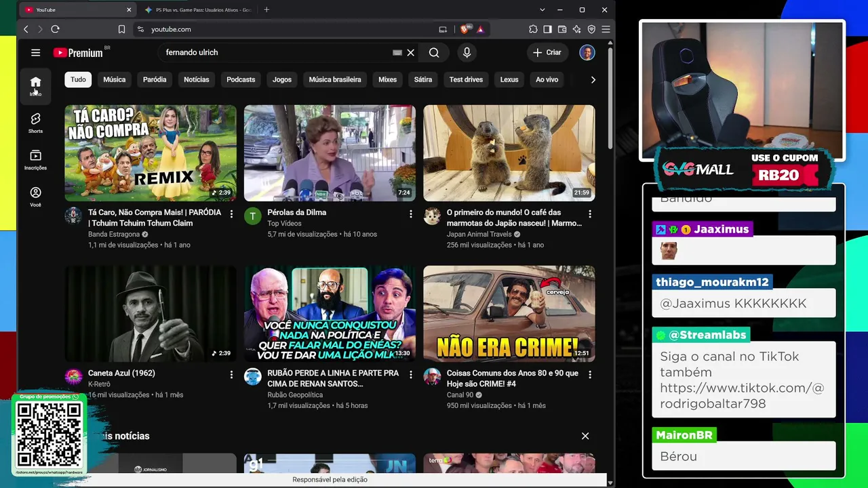Go to YouTube Premium logo home
Screen dimensions: 868x488
(78, 52)
